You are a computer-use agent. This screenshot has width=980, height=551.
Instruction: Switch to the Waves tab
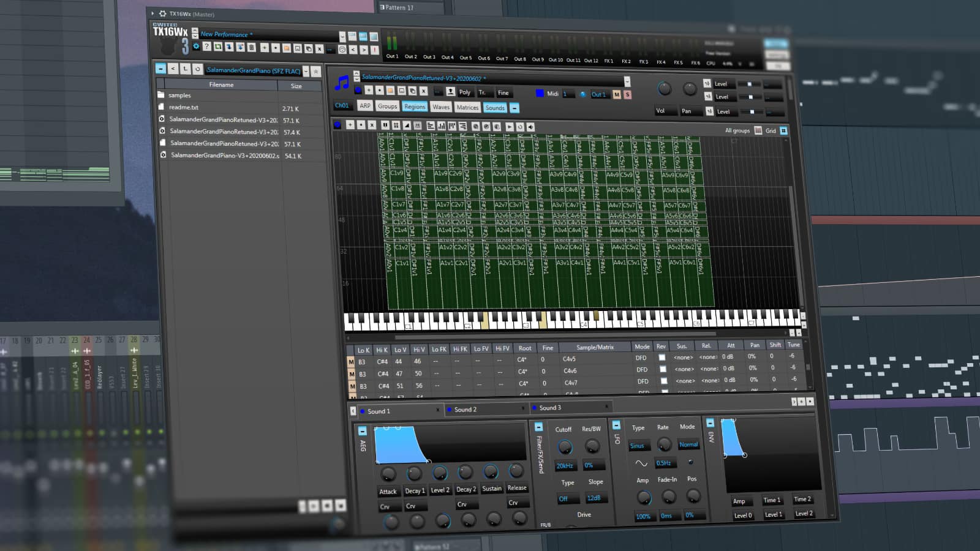(x=440, y=107)
